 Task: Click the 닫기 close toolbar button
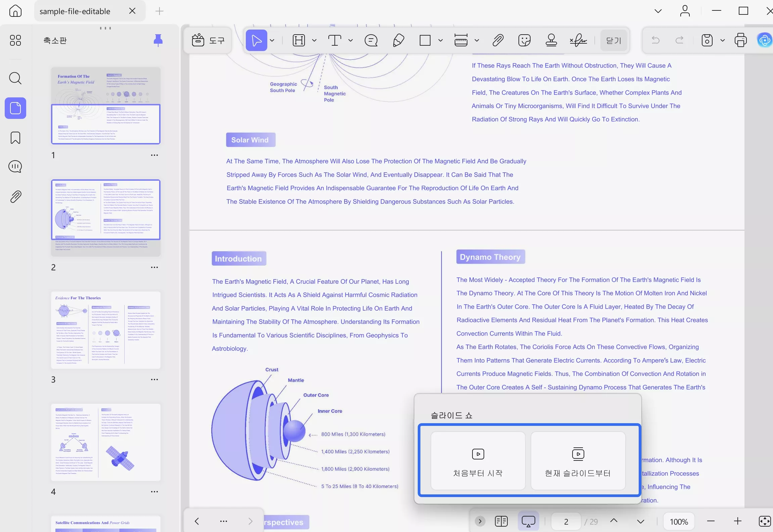[614, 40]
